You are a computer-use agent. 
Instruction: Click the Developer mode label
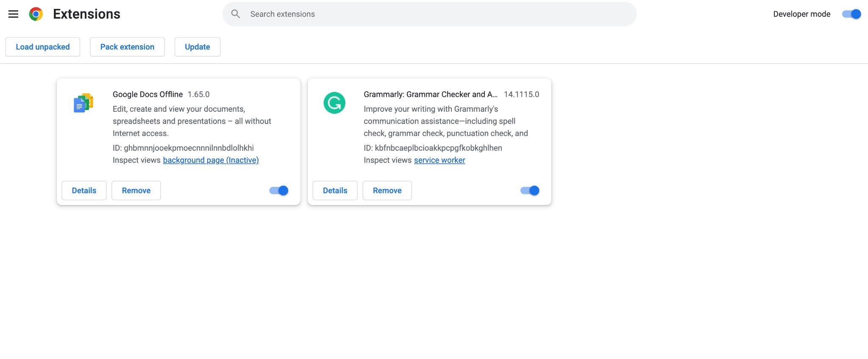[x=801, y=14]
